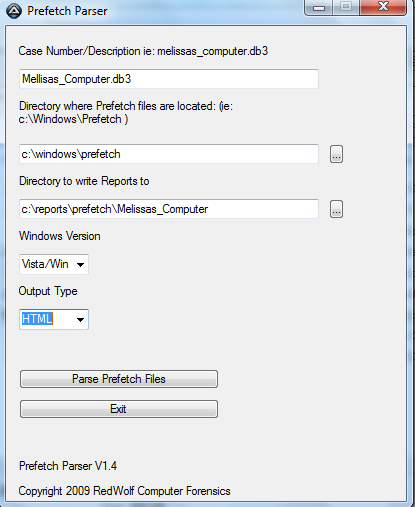Click the disabled maximize window button
The height and width of the screenshot is (507, 415).
[x=346, y=7]
